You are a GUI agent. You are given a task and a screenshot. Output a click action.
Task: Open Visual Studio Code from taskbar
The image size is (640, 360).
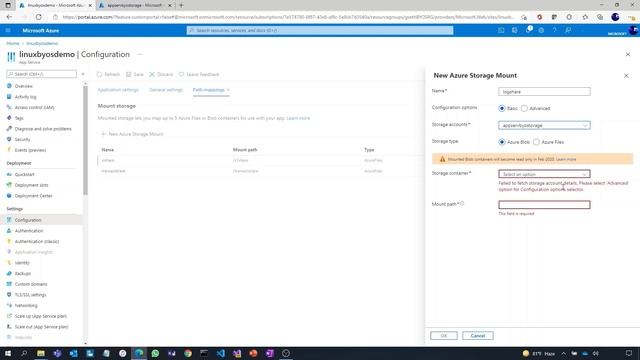pos(220,353)
